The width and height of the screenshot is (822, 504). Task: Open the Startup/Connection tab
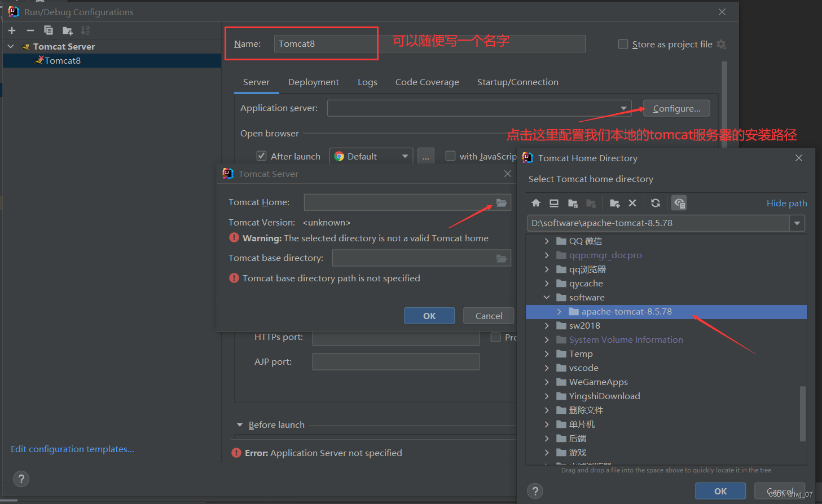tap(518, 82)
